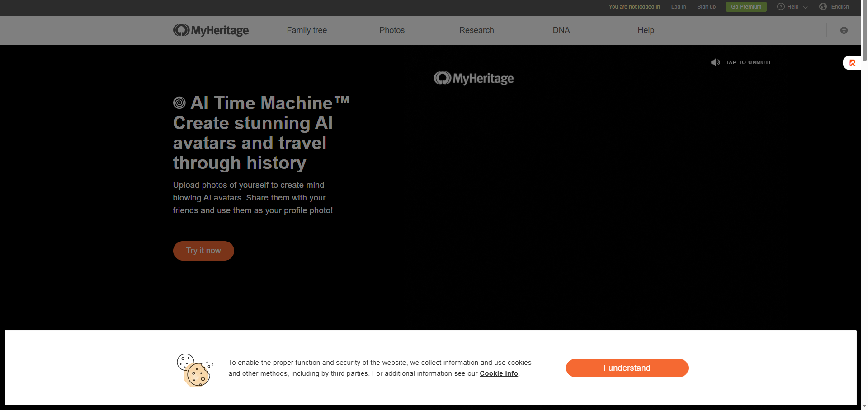Click the question mark help icon
This screenshot has width=868, height=410.
tap(780, 7)
